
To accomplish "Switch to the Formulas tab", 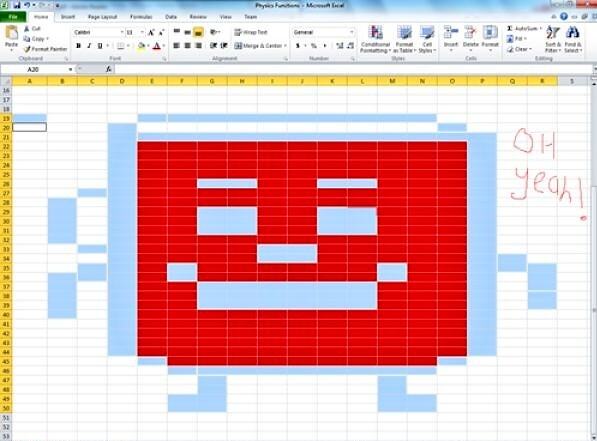I will point(141,17).
